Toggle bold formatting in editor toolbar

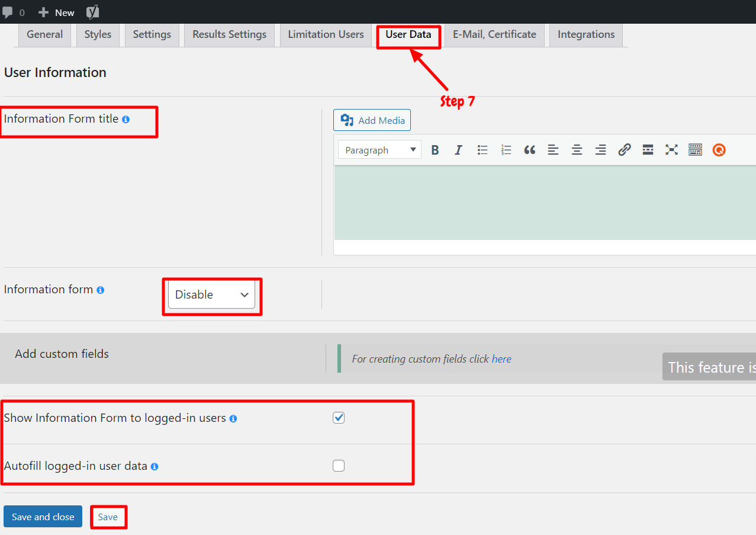pyautogui.click(x=435, y=150)
